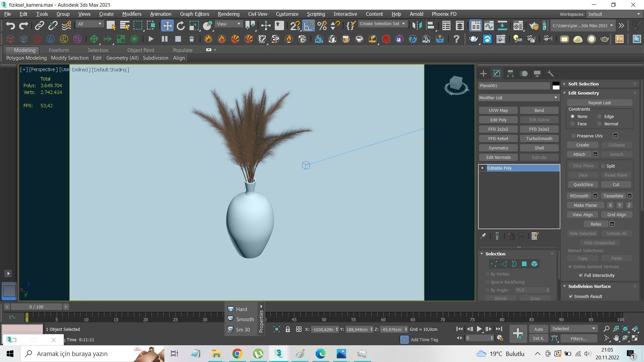This screenshot has width=644, height=362.
Task: Click Remove modifier trash icon
Action: tap(521, 236)
